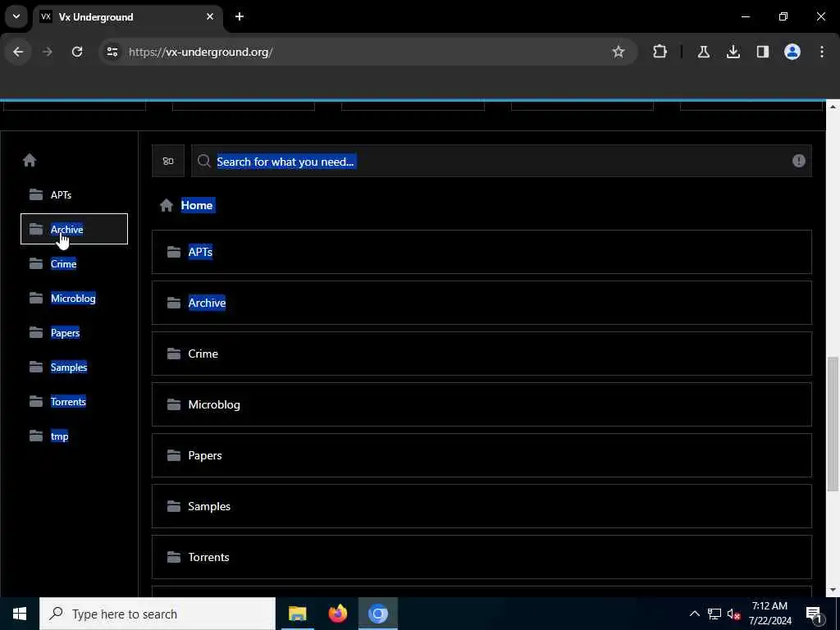This screenshot has height=630, width=840.
Task: Click the folder icon in the main APTs row
Action: [174, 252]
